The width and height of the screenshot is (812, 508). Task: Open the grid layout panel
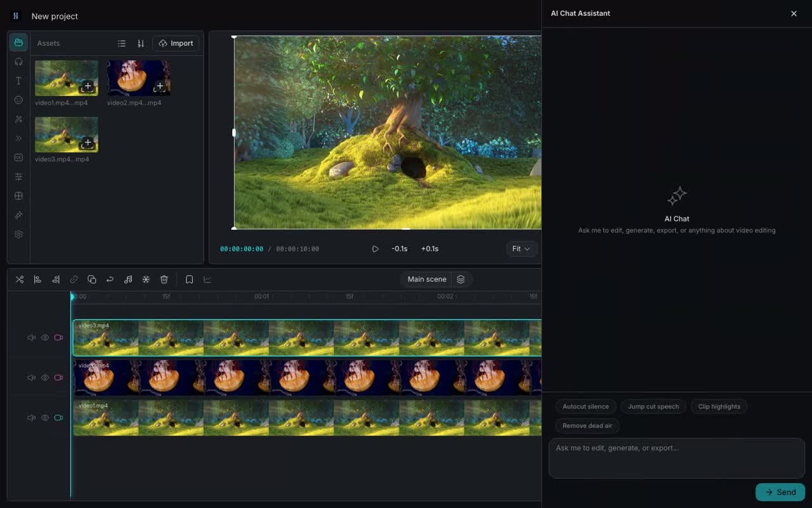(18, 196)
